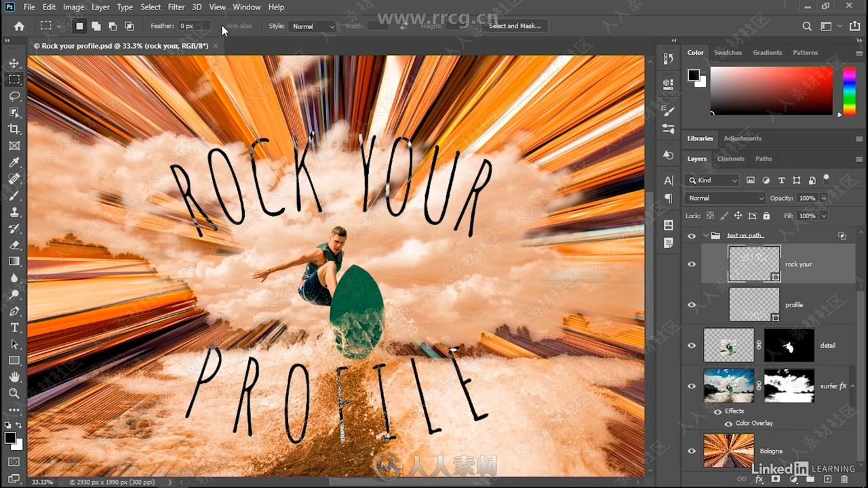The width and height of the screenshot is (868, 488).
Task: Open the Paragraph panel icon
Action: pyautogui.click(x=668, y=199)
